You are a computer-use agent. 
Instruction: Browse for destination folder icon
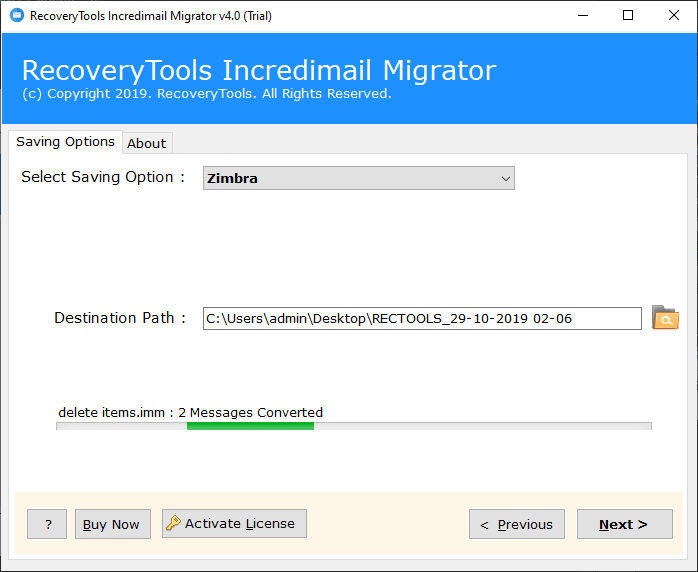point(665,318)
